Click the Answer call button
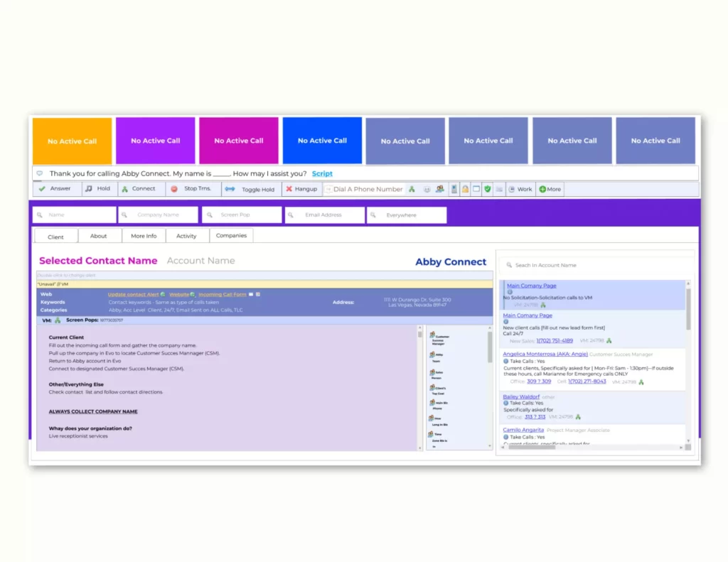728x562 pixels. point(55,189)
